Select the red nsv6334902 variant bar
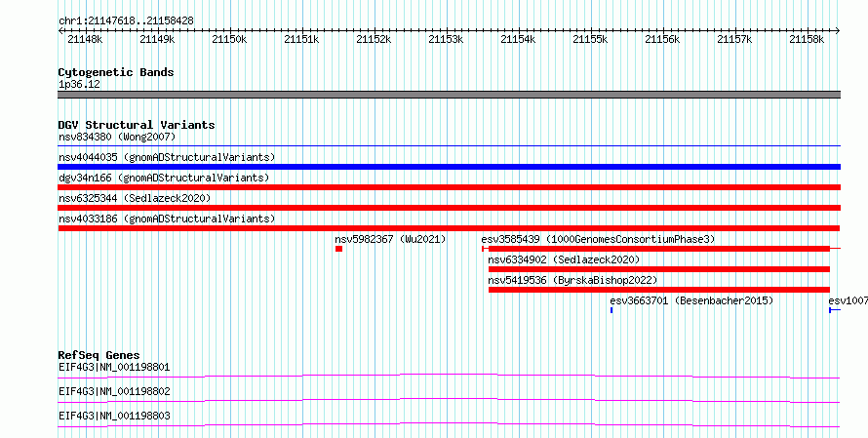This screenshot has width=868, height=438. coord(658,269)
